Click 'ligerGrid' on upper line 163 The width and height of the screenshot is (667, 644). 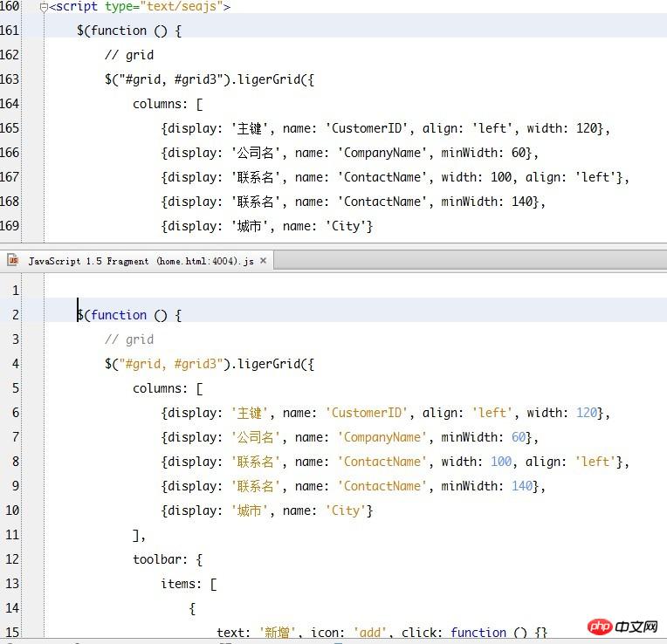[269, 79]
